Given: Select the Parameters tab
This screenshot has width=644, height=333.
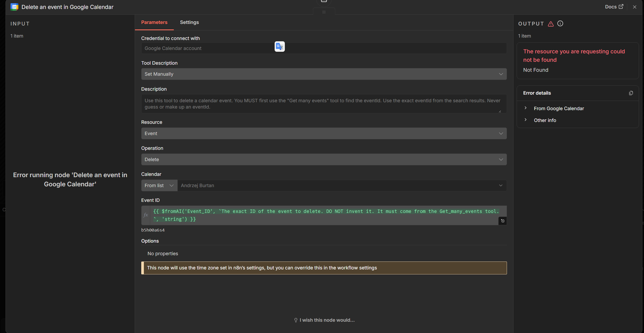Looking at the screenshot, I should coord(154,22).
